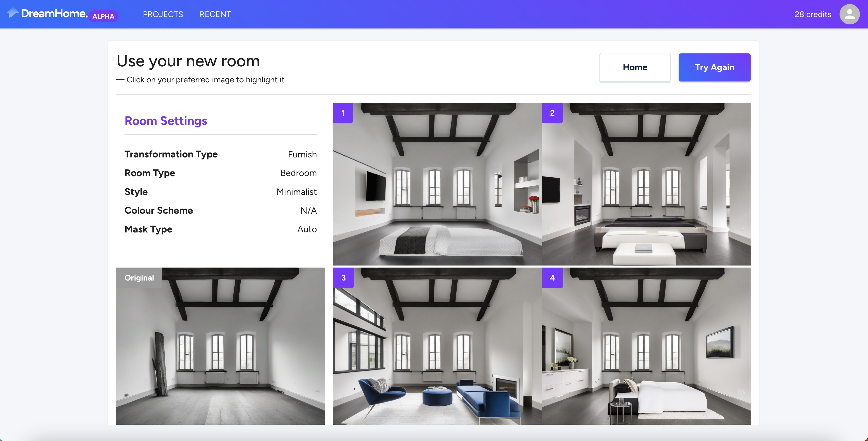The height and width of the screenshot is (441, 868).
Task: Click the number 3 image badge
Action: (343, 277)
